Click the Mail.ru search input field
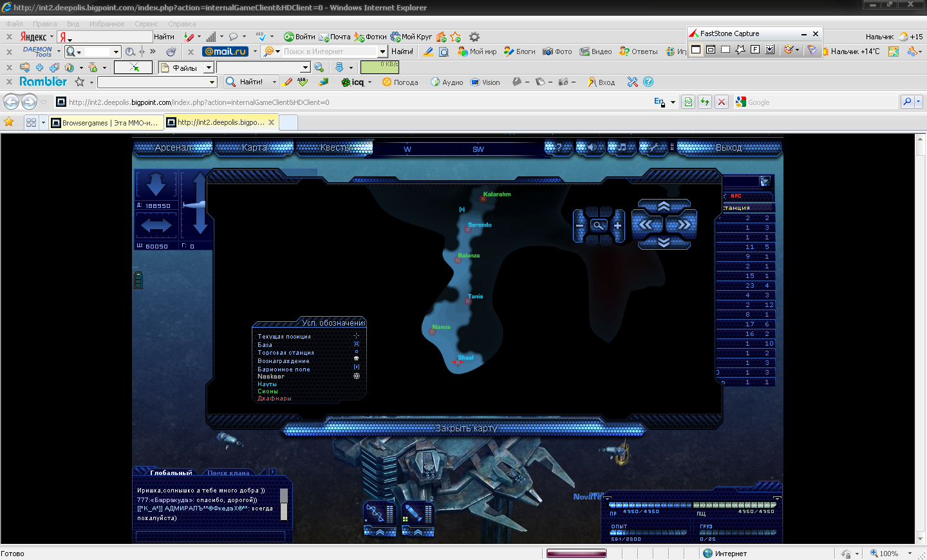Image resolution: width=927 pixels, height=560 pixels. tap(329, 51)
